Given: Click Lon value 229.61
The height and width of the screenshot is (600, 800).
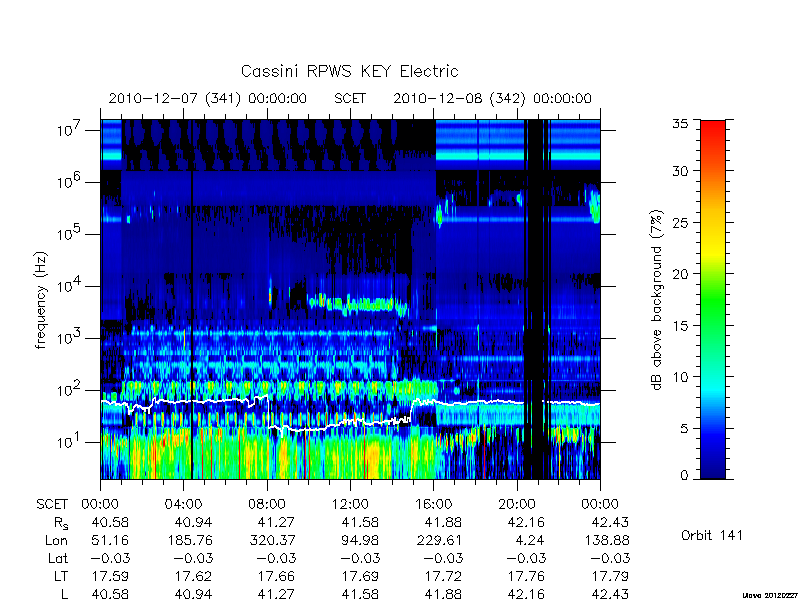Looking at the screenshot, I should [x=440, y=540].
